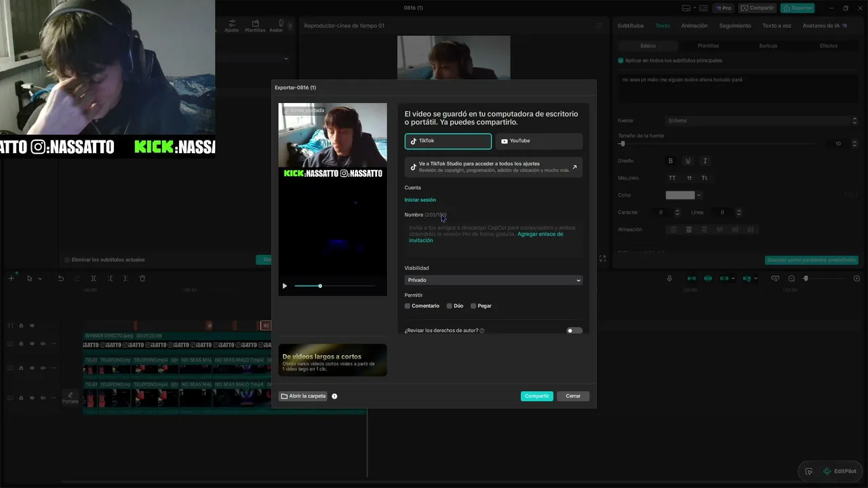This screenshot has height=488, width=868.
Task: Expand the cursor tool dropdown in timeline toolbar
Action: [x=40, y=279]
